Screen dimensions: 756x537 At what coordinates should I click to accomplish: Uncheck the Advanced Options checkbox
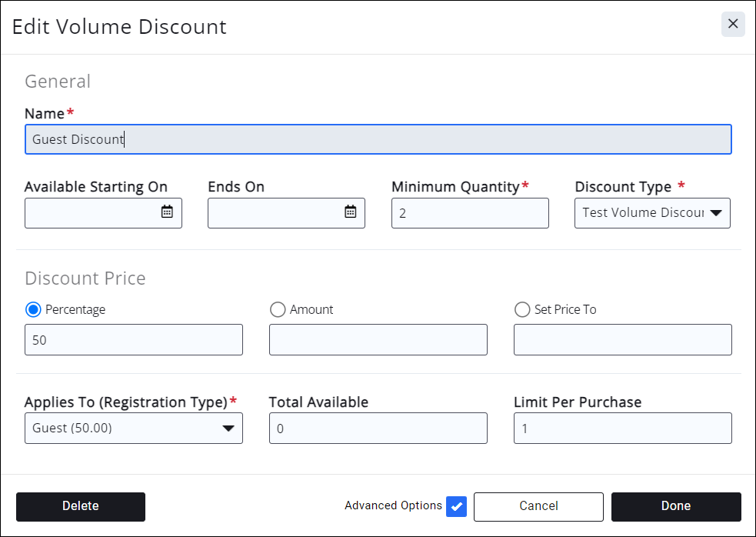pos(457,506)
